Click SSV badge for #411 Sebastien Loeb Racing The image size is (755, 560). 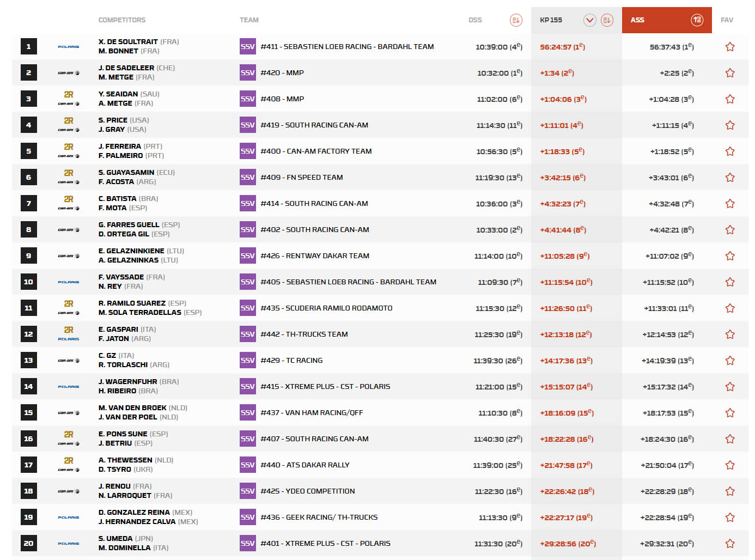247,47
